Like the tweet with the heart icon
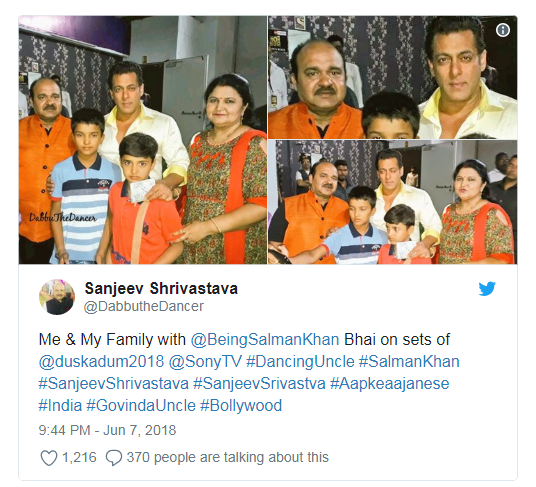 click(x=49, y=458)
